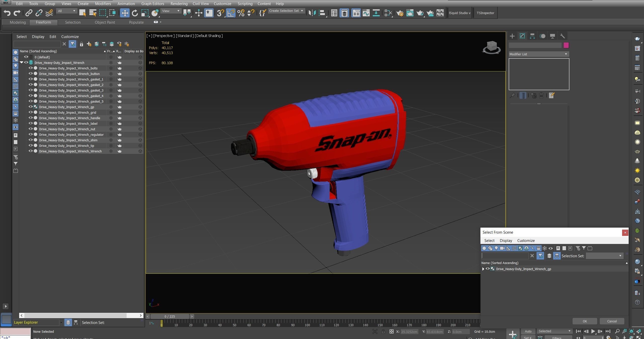Click the Layer Explorer horizontal scrollbar
Viewport: 644px width, 339px height.
coord(75,315)
